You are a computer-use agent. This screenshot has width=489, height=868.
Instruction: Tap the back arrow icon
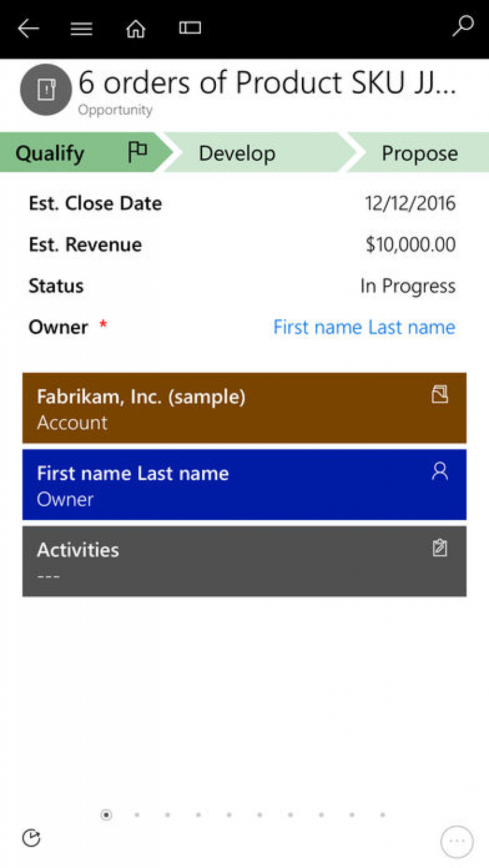tap(29, 28)
